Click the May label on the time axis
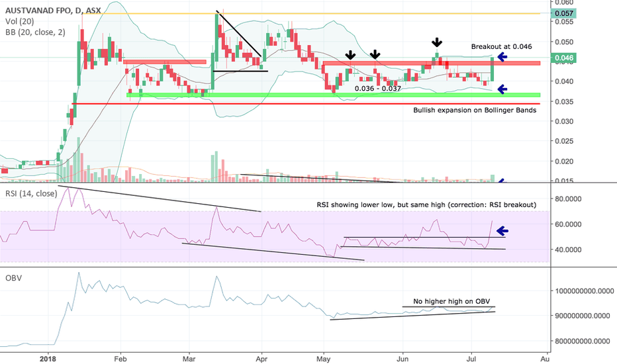This screenshot has height=364, width=617. click(324, 359)
